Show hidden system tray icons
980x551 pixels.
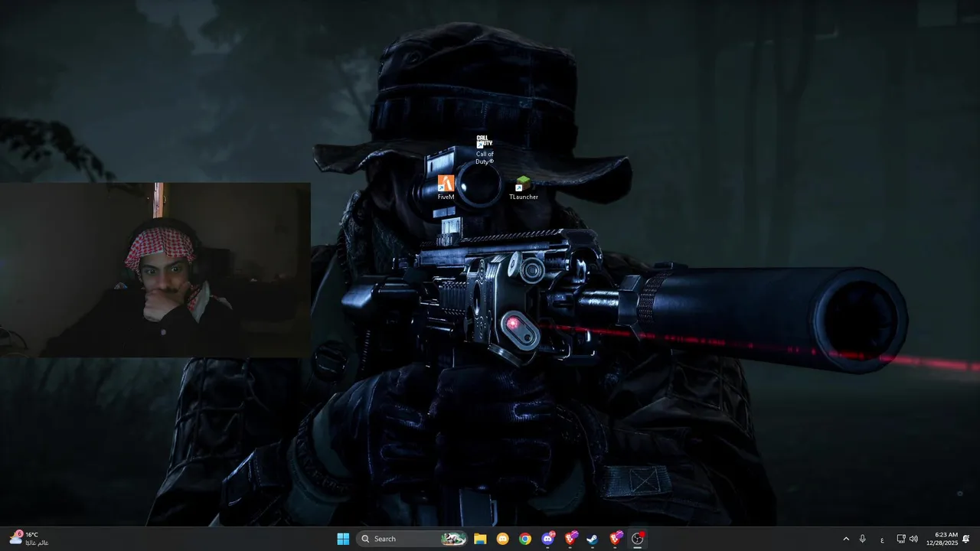pos(846,539)
